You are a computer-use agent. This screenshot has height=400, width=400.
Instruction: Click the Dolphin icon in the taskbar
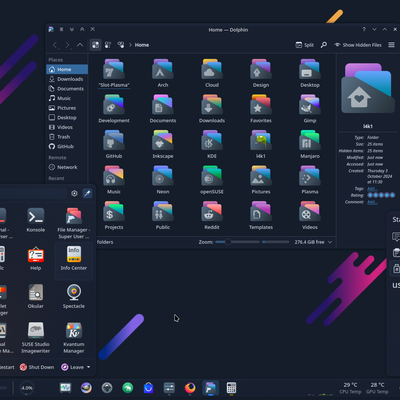click(211, 388)
